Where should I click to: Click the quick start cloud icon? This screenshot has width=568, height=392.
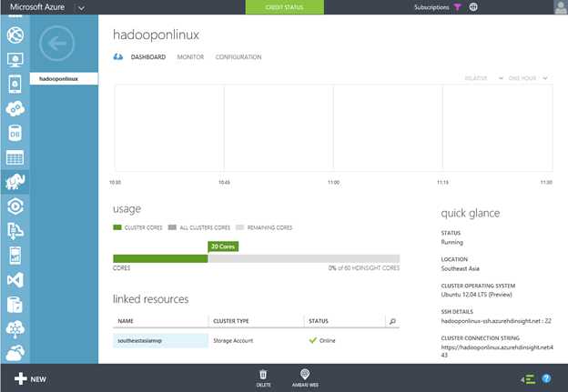click(x=117, y=56)
